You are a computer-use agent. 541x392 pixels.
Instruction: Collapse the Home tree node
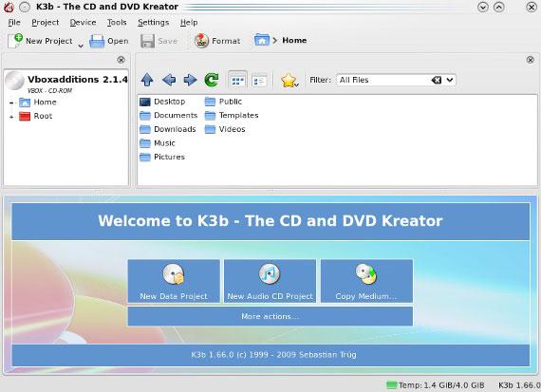tap(11, 103)
